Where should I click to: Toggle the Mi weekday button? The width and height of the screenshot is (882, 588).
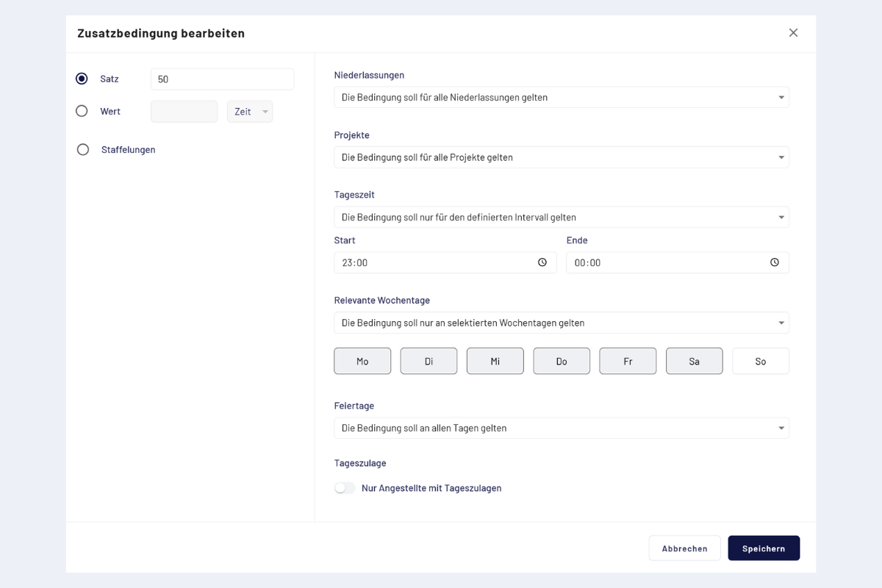tap(495, 361)
